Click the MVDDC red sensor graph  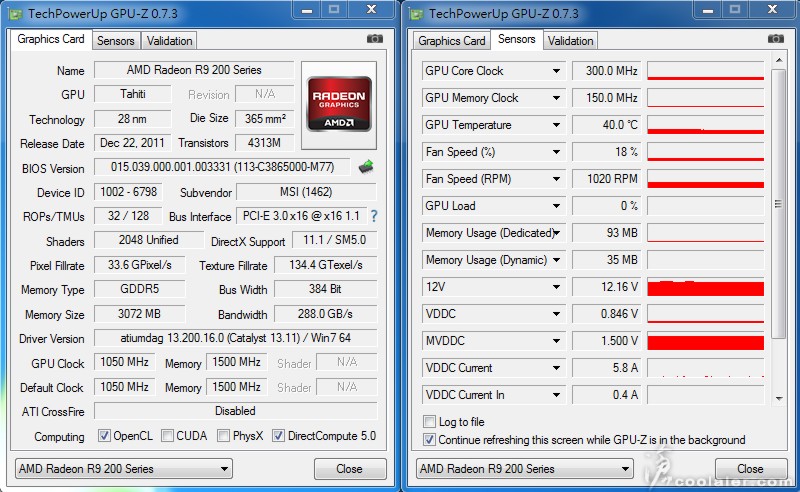(706, 341)
